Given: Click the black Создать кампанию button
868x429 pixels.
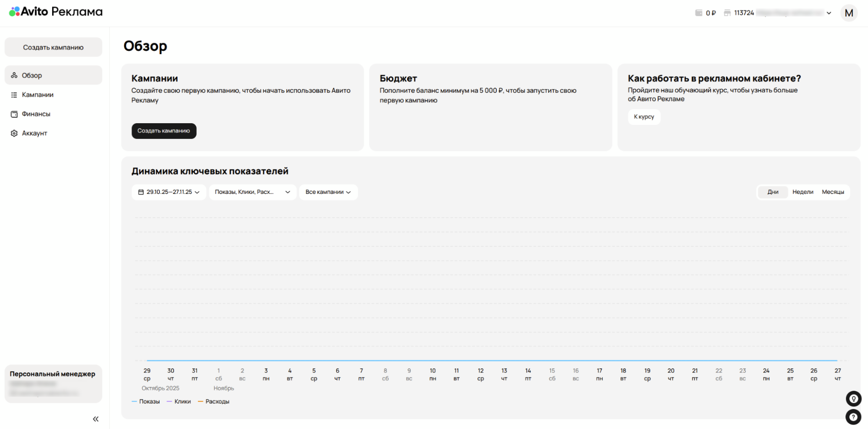Looking at the screenshot, I should (x=164, y=131).
